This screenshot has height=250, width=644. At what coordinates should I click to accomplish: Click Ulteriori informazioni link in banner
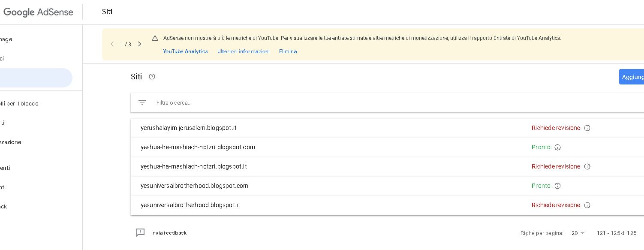point(244,51)
